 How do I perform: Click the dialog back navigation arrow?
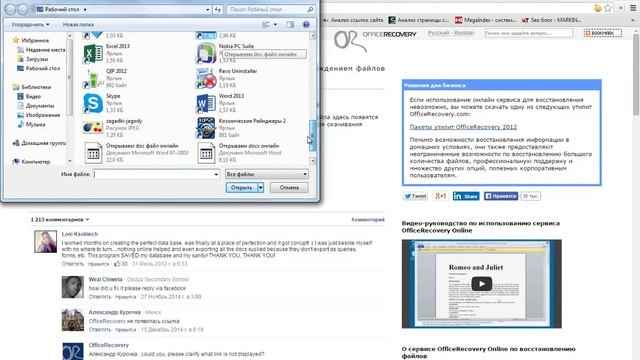[x=11, y=9]
